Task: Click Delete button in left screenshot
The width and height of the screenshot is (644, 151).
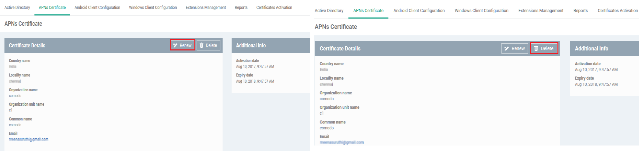Action: [x=208, y=45]
